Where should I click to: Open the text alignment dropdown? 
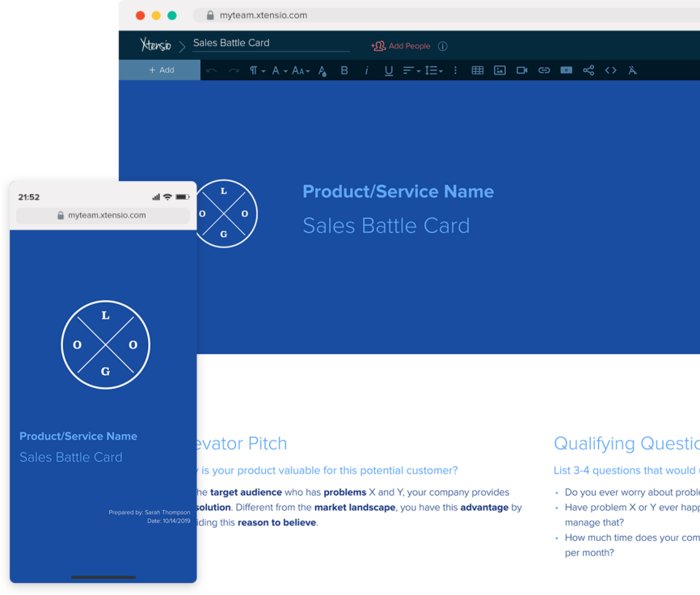(411, 70)
